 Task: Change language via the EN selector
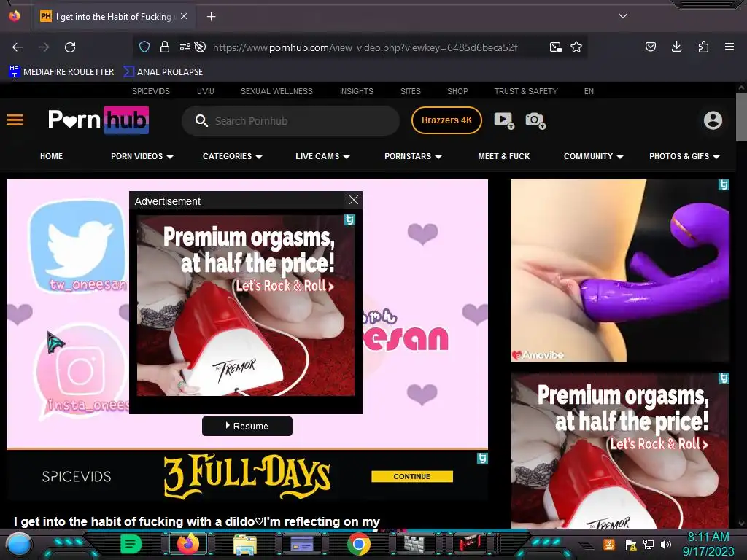coord(589,91)
